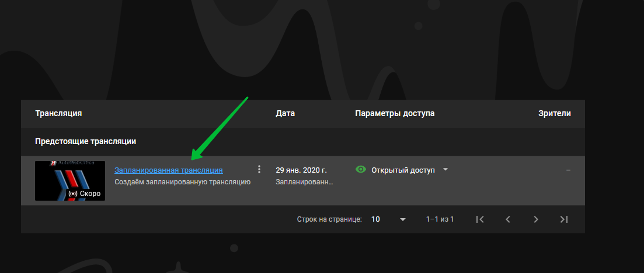Go to the previous page of results

tap(507, 219)
